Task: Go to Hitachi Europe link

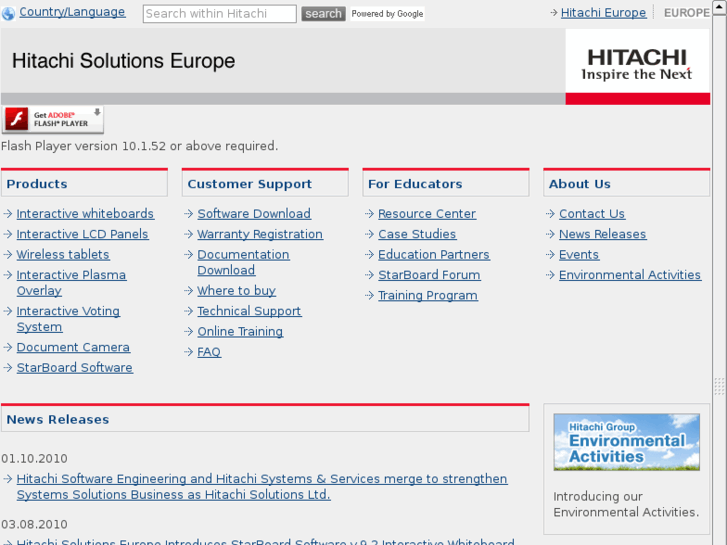Action: coord(603,13)
